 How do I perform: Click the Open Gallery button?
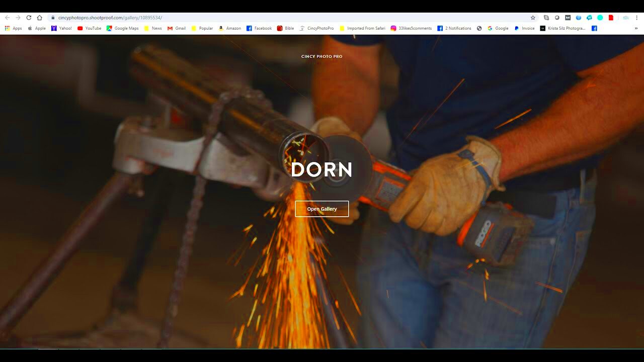click(321, 209)
